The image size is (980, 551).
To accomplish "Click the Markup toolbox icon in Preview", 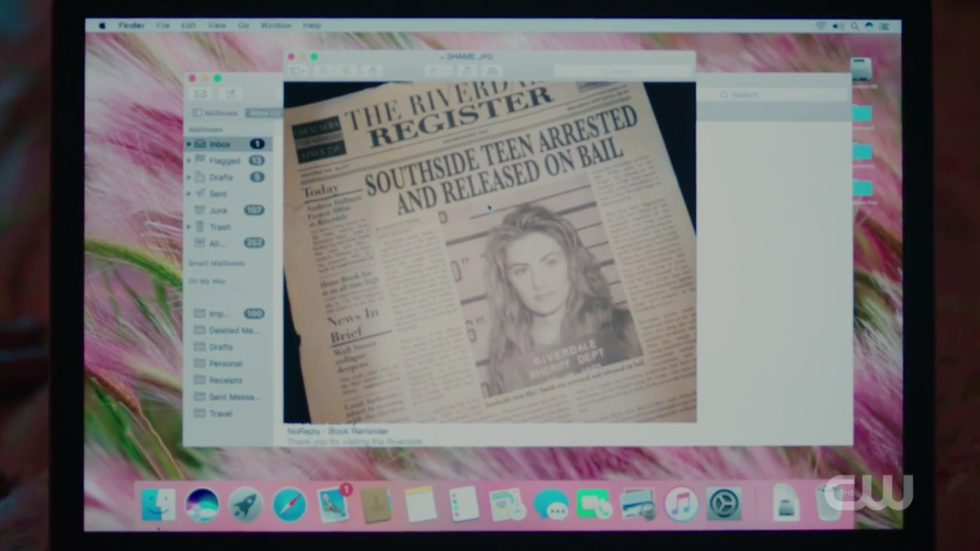I will point(492,71).
